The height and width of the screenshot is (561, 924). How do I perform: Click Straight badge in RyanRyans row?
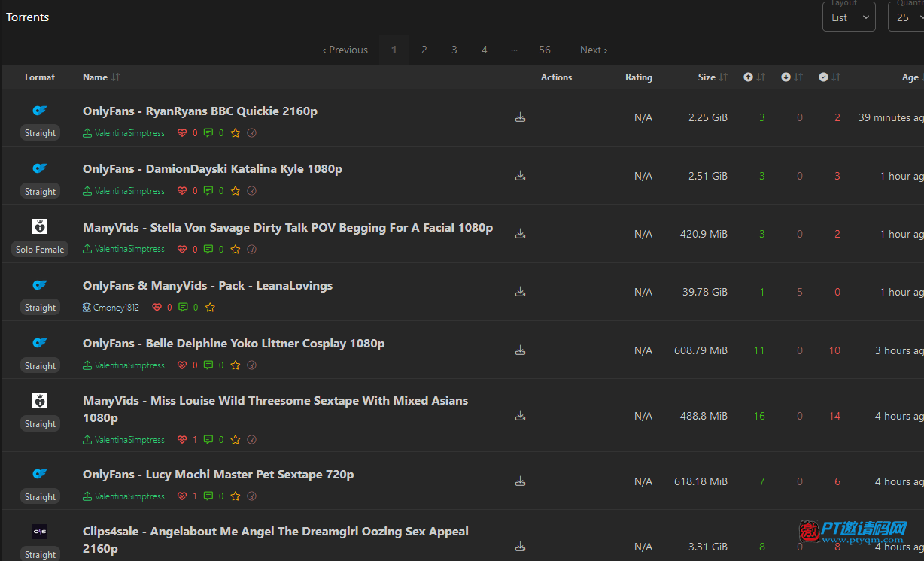[40, 133]
